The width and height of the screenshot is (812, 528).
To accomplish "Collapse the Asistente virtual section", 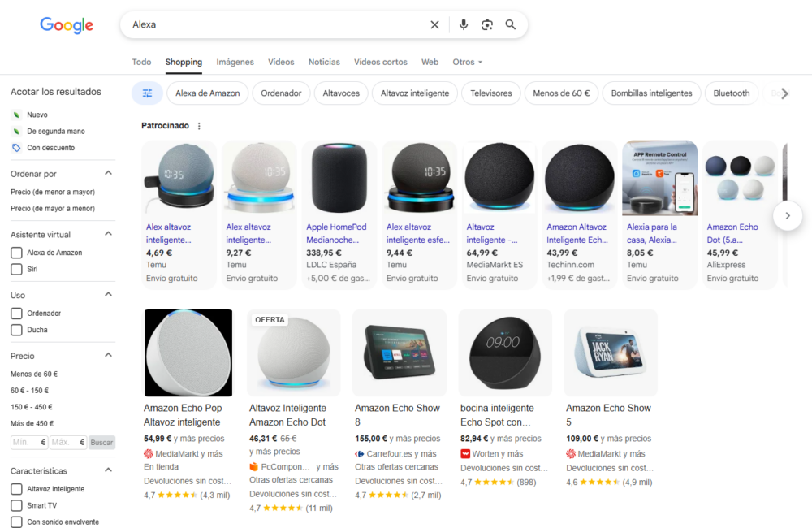I will pos(108,234).
